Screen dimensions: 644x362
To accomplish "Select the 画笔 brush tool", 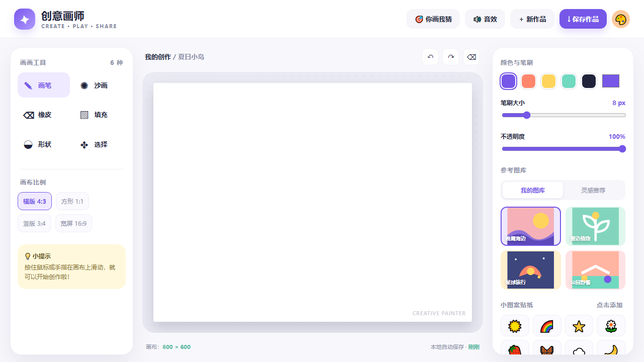I will 44,85.
